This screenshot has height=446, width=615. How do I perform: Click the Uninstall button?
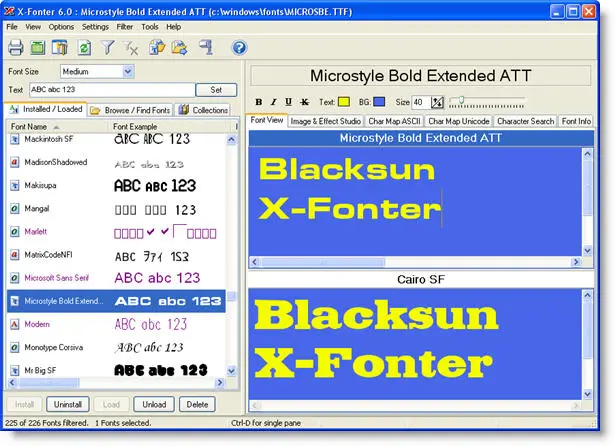(x=68, y=404)
